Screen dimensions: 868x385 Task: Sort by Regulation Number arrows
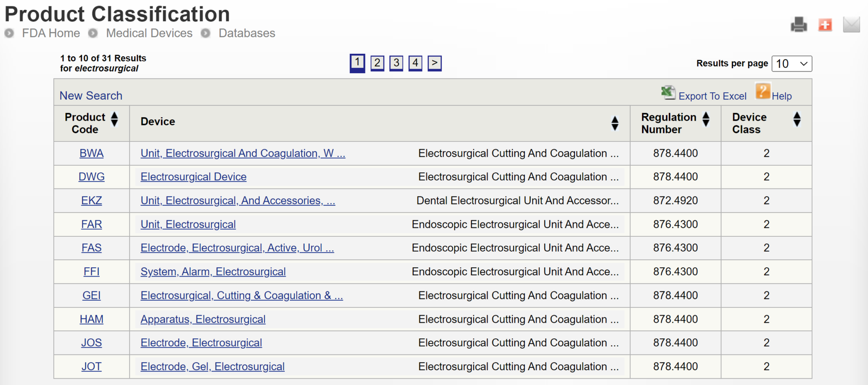pyautogui.click(x=706, y=119)
